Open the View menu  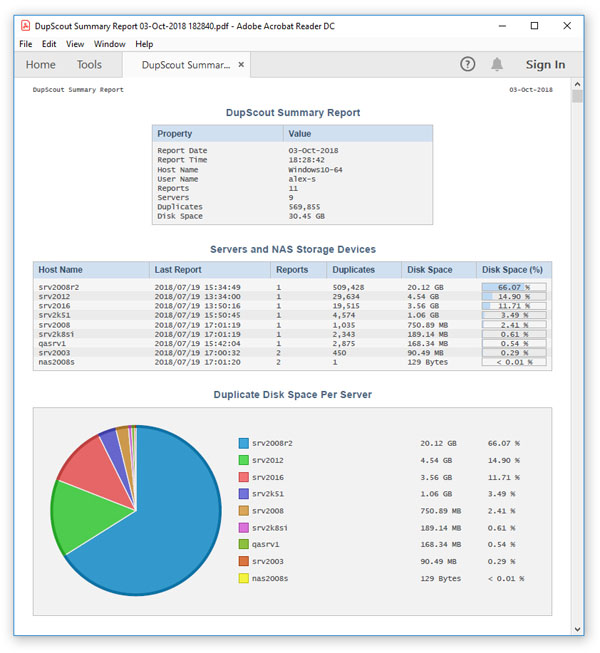(75, 44)
